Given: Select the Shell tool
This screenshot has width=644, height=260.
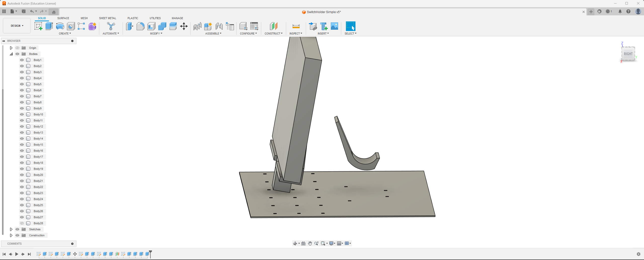Looking at the screenshot, I should coord(151,26).
